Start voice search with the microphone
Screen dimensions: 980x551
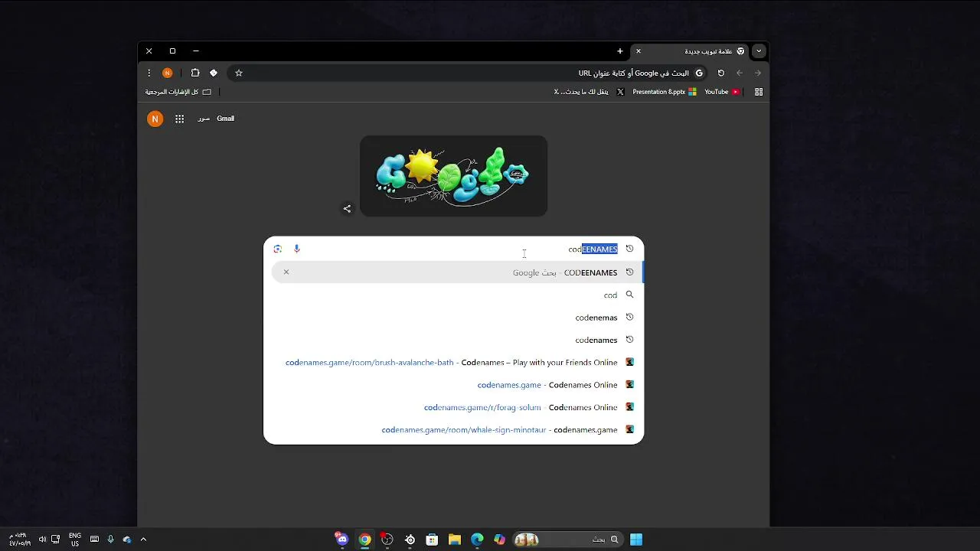tap(297, 249)
